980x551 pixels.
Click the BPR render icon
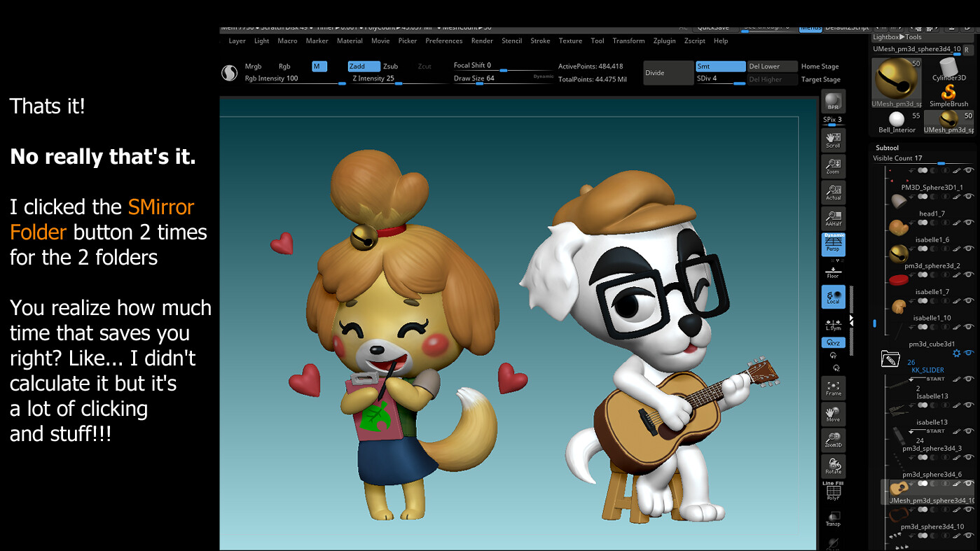tap(833, 101)
